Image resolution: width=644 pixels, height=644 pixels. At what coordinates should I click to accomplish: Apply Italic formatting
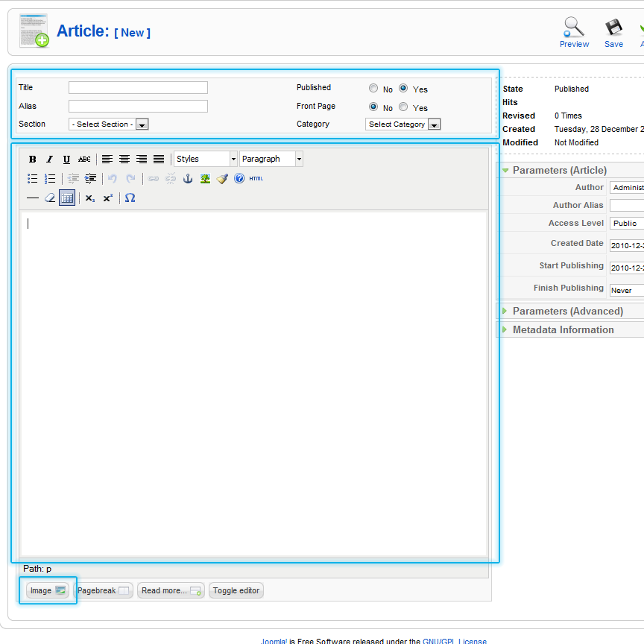tap(50, 159)
